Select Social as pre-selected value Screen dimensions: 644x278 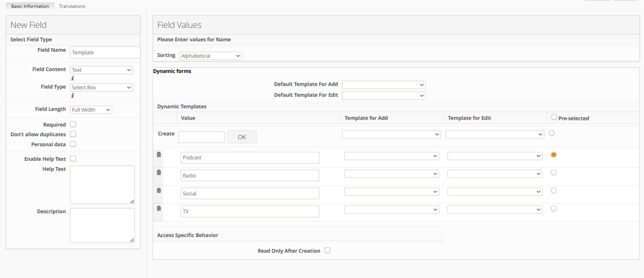(x=554, y=191)
